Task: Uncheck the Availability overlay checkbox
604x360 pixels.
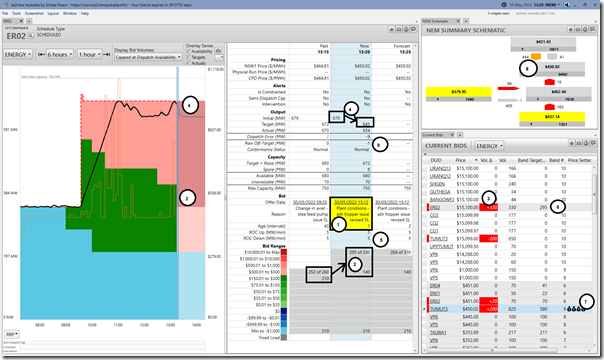Action: pyautogui.click(x=188, y=51)
